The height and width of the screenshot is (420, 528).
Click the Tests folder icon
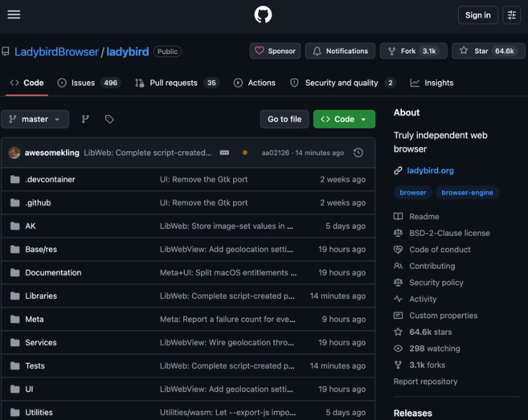(x=15, y=365)
